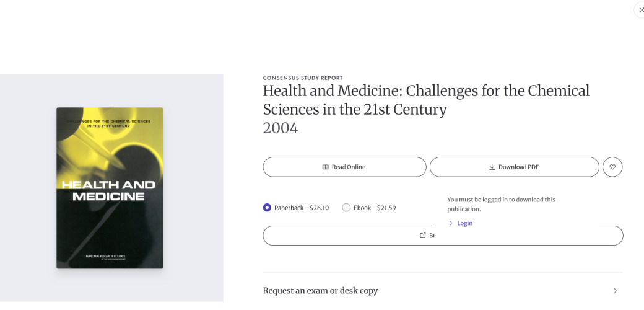The image size is (644, 310).
Task: Click the small chevron before Login
Action: pyautogui.click(x=451, y=223)
